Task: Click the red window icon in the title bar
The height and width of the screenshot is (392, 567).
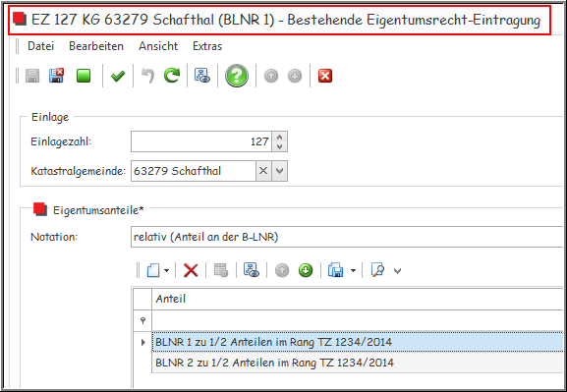Action: (x=21, y=20)
